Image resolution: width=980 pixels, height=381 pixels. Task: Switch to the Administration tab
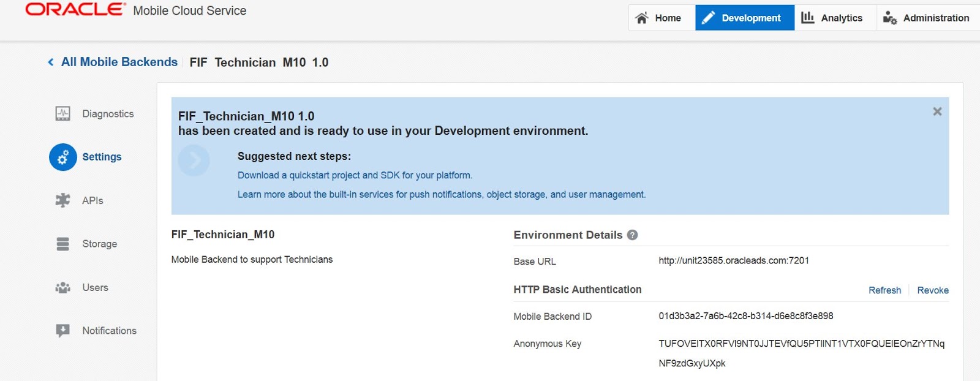[x=926, y=18]
